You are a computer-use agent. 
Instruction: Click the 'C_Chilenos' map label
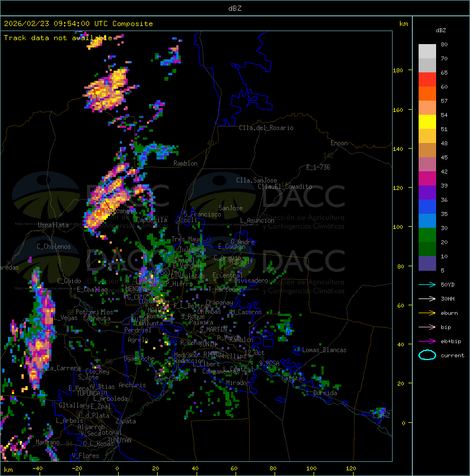point(54,246)
